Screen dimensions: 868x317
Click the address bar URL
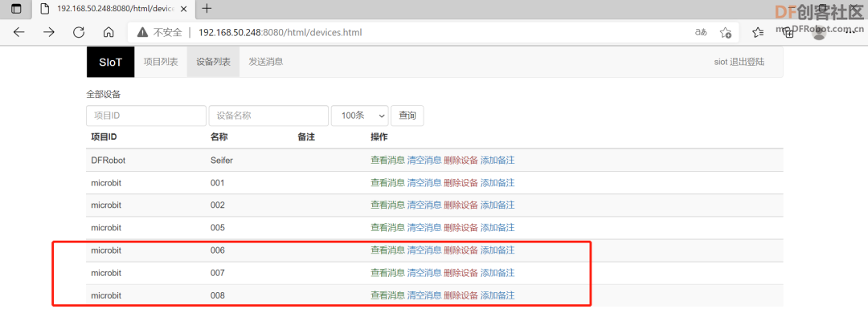280,32
